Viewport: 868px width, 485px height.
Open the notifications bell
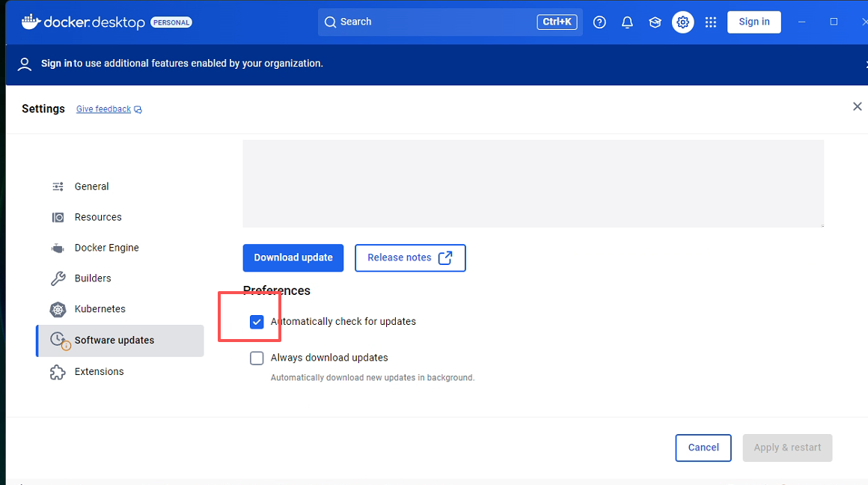[x=627, y=22]
